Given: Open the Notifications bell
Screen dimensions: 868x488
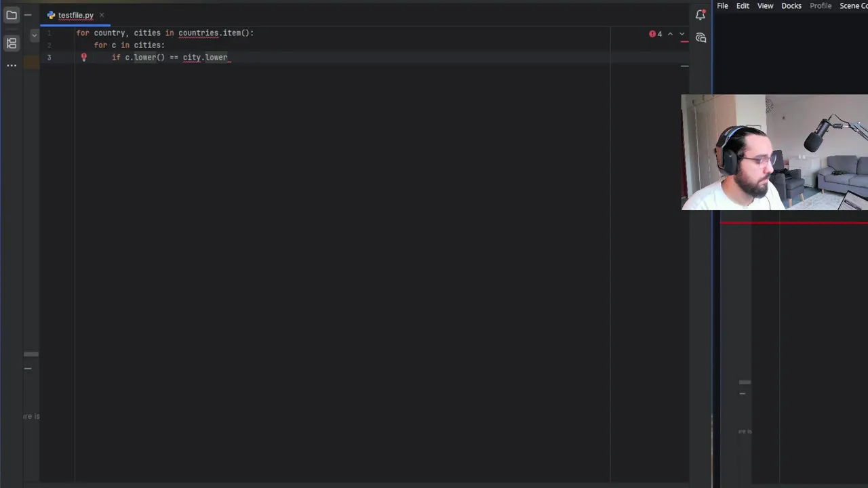Looking at the screenshot, I should click(701, 15).
